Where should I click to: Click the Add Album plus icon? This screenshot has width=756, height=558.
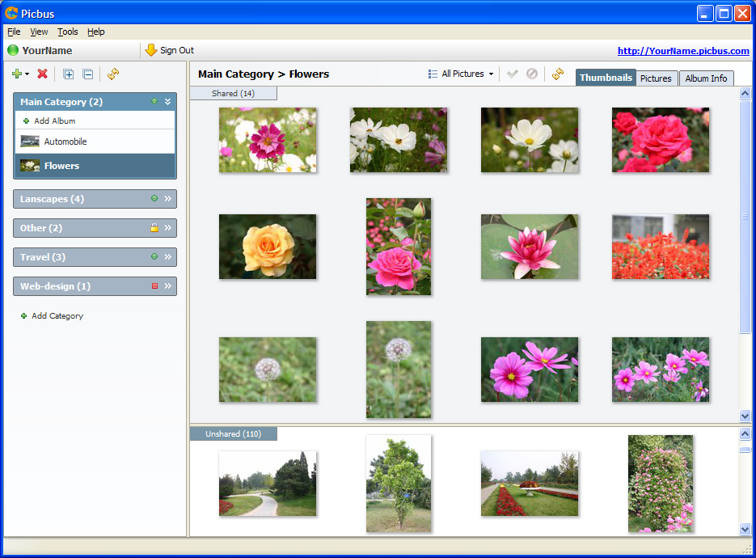(26, 121)
